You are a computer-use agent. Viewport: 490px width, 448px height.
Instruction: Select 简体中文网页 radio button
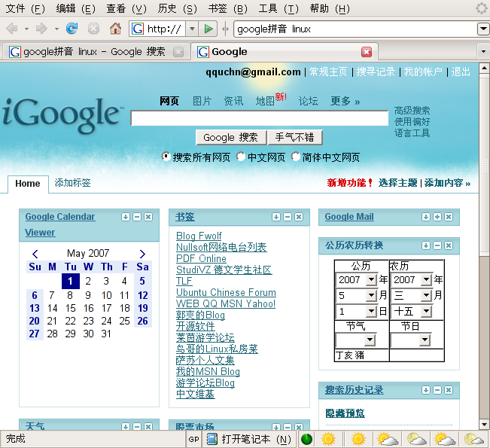296,157
